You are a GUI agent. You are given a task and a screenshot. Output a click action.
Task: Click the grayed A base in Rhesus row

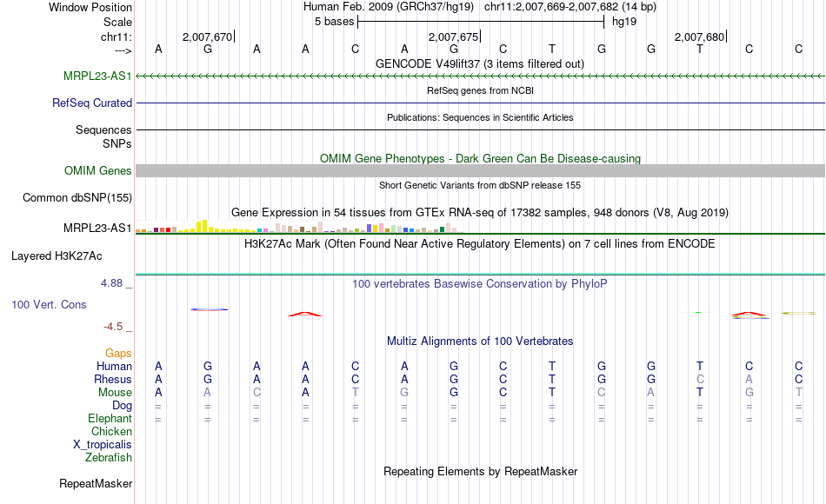pos(749,379)
